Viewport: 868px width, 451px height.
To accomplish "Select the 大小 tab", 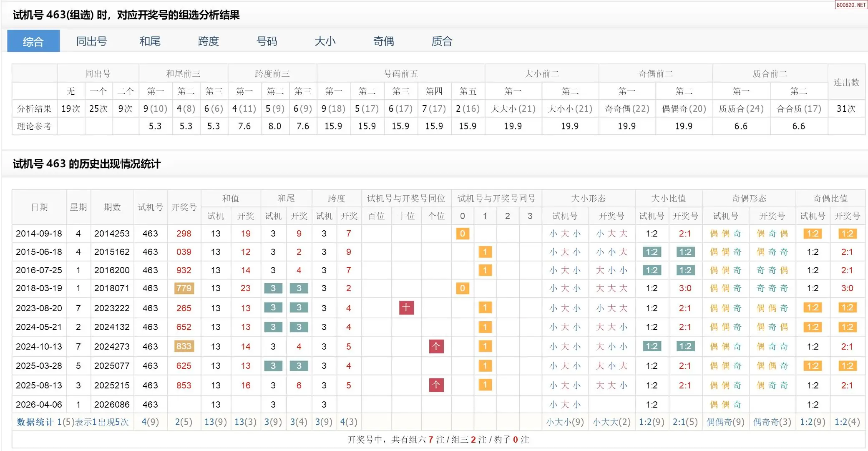I will click(x=325, y=41).
